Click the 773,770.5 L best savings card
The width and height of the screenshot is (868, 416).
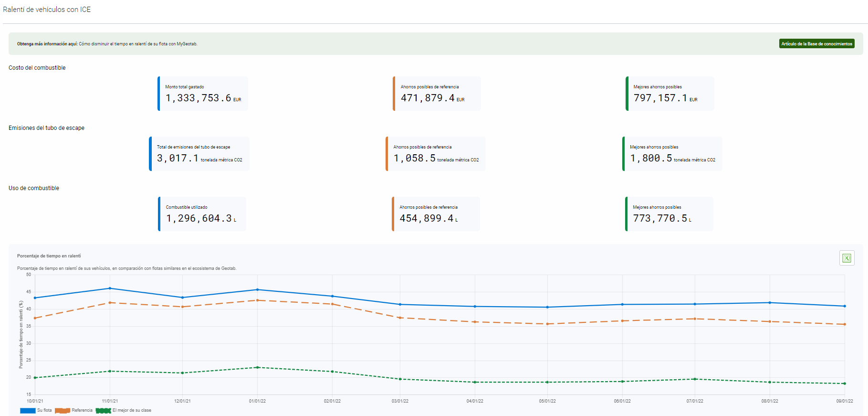669,214
